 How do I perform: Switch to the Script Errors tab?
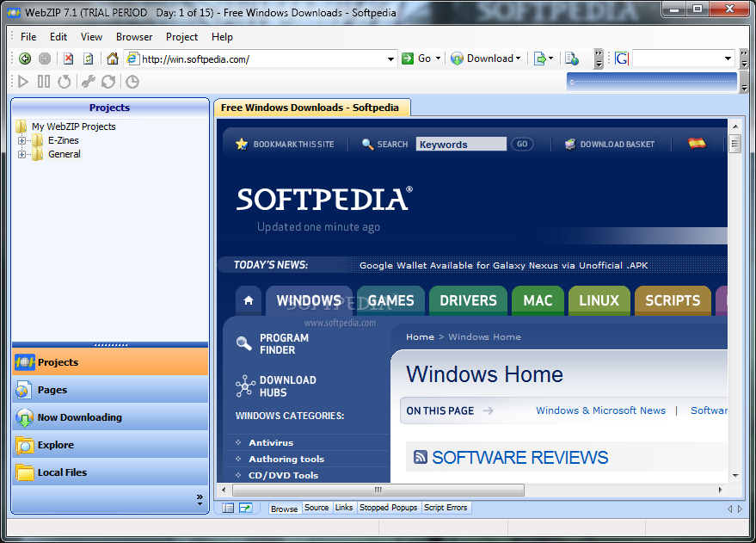point(446,508)
